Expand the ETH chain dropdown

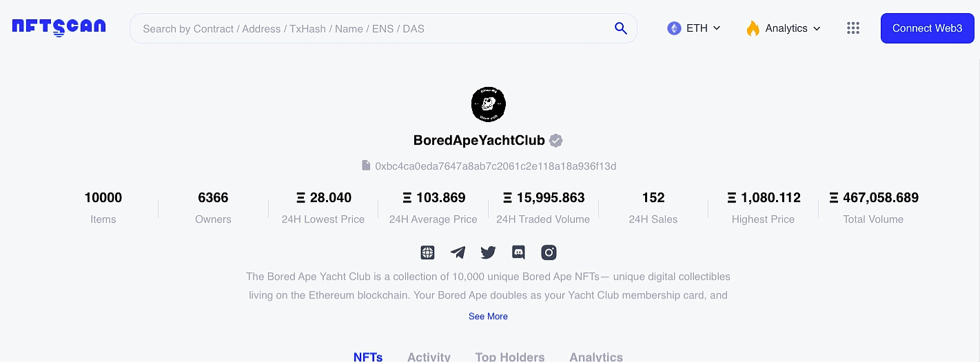click(693, 28)
